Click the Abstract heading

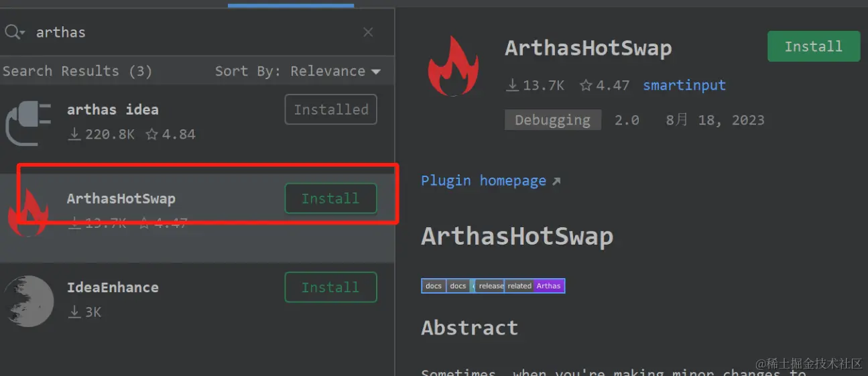(469, 328)
